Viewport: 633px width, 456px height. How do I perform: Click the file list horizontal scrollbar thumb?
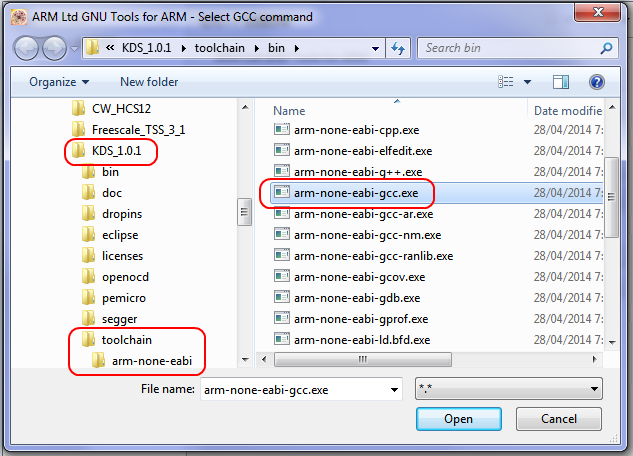click(x=363, y=359)
